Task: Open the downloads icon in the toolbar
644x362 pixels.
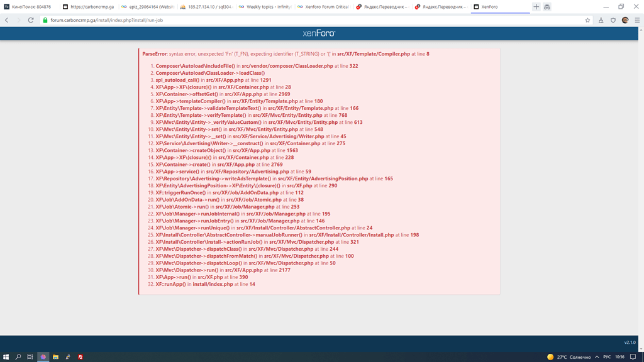Action: pos(601,20)
